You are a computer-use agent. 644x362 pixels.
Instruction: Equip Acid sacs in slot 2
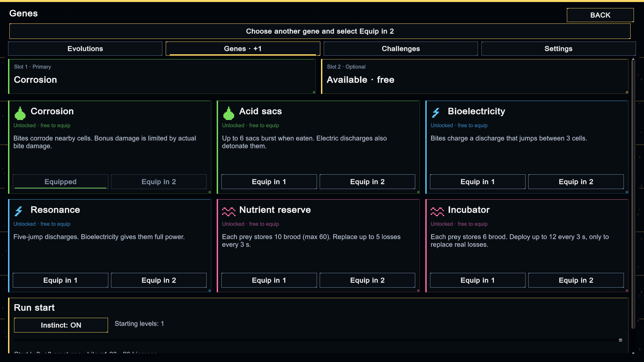point(367,182)
